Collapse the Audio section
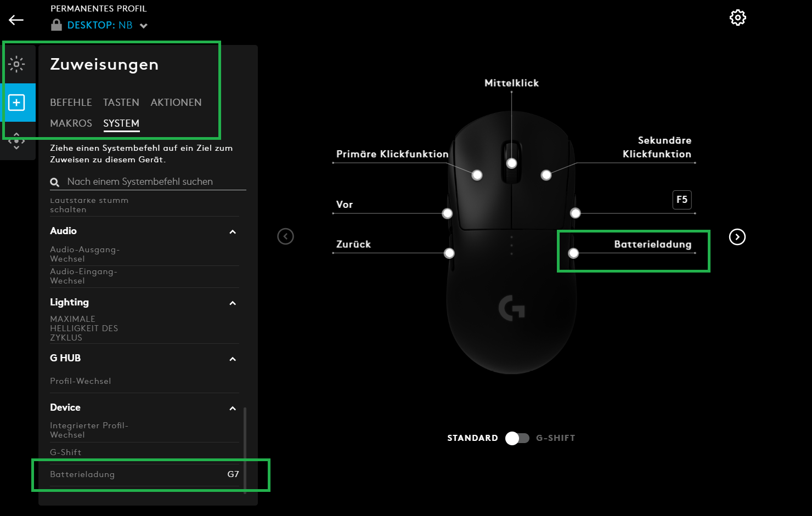This screenshot has height=516, width=812. pos(233,232)
